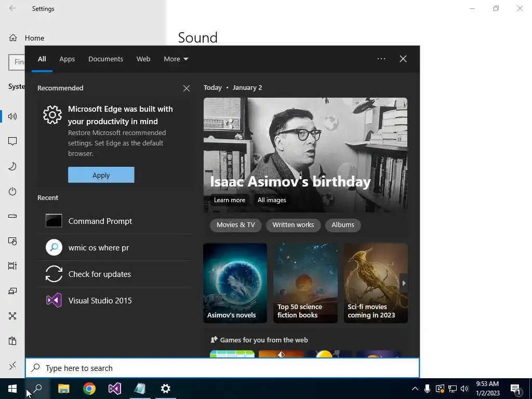Switch to the Web search tab
Viewport: 532px width, 399px height.
[x=143, y=59]
